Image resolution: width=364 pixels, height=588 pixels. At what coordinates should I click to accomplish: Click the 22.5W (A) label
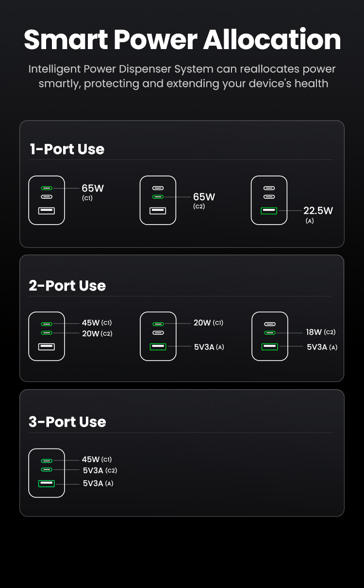click(x=318, y=214)
